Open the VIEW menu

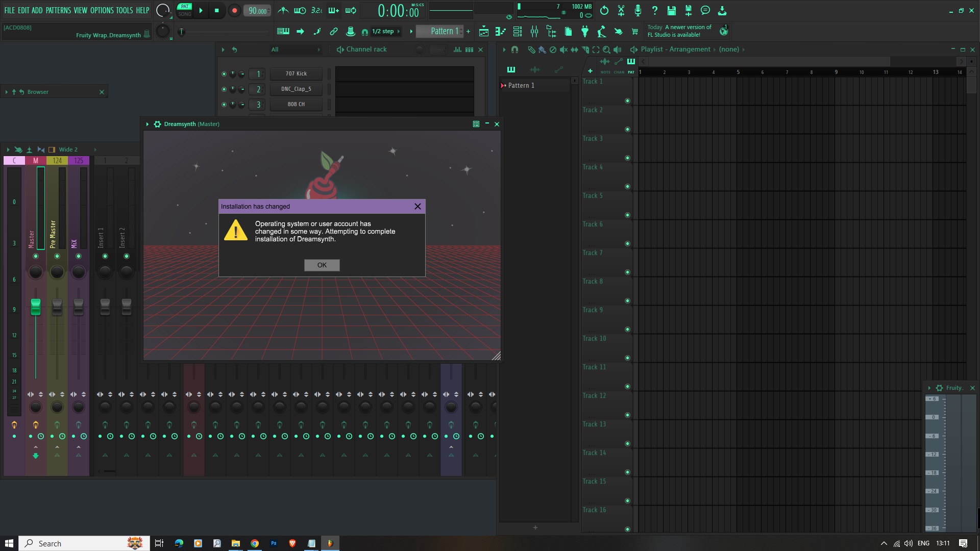tap(81, 10)
